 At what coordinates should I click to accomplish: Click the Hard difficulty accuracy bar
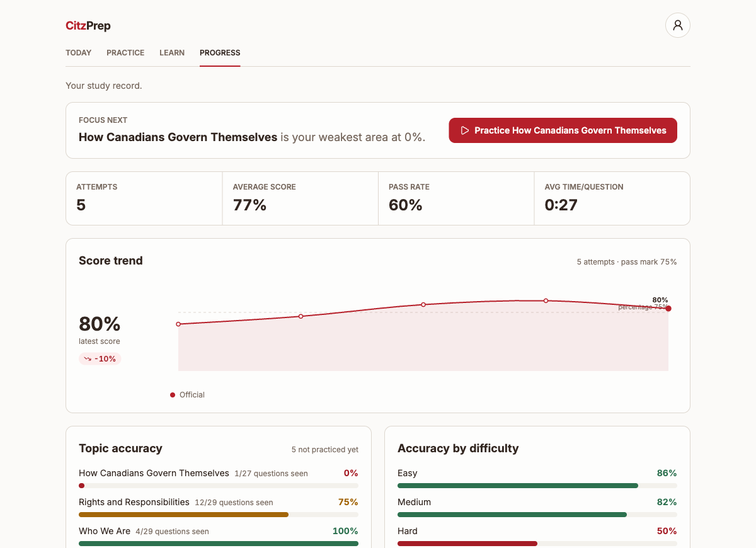click(x=537, y=544)
